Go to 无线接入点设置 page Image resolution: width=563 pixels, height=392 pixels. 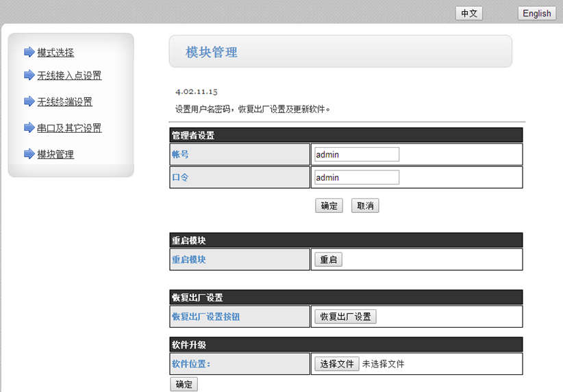click(69, 76)
